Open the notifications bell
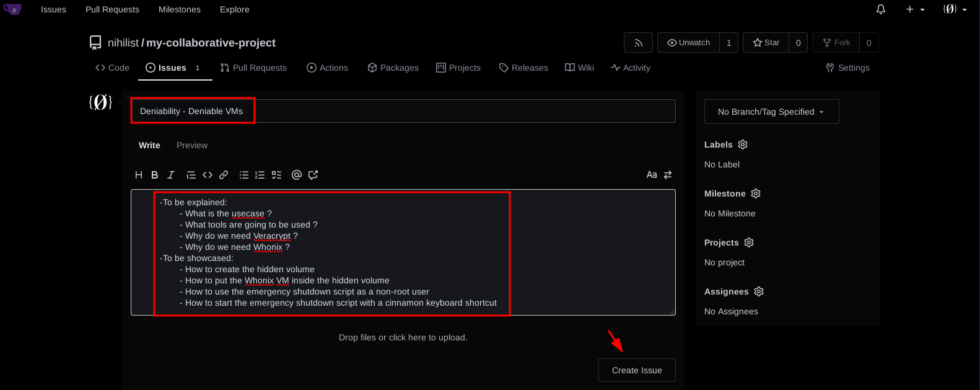 pyautogui.click(x=881, y=9)
